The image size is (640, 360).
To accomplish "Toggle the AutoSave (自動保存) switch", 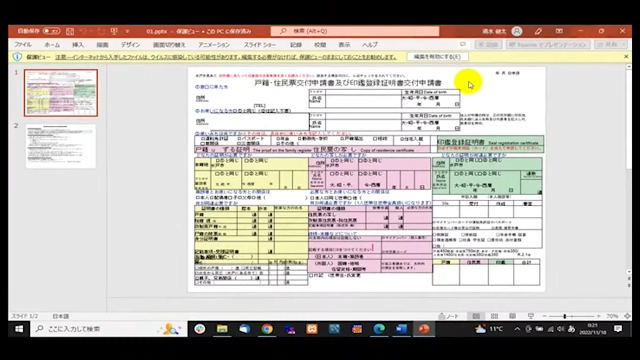I will (x=51, y=31).
